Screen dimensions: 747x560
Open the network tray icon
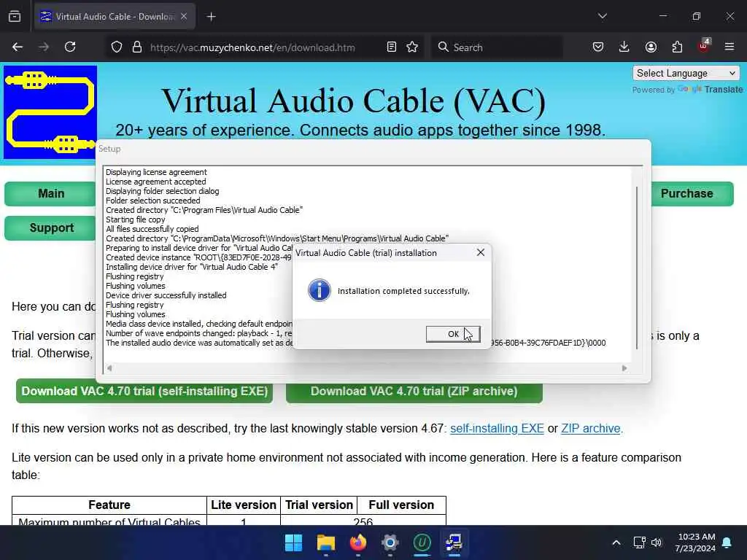tap(639, 542)
